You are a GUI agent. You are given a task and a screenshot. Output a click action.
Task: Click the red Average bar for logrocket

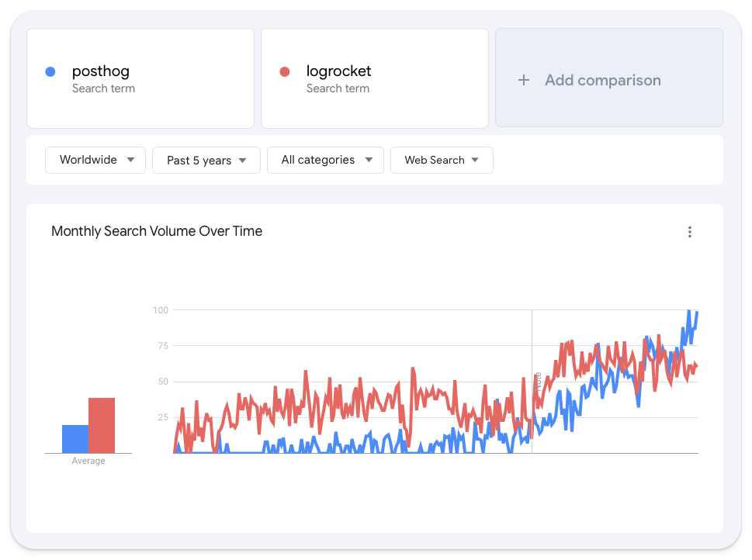coord(102,423)
